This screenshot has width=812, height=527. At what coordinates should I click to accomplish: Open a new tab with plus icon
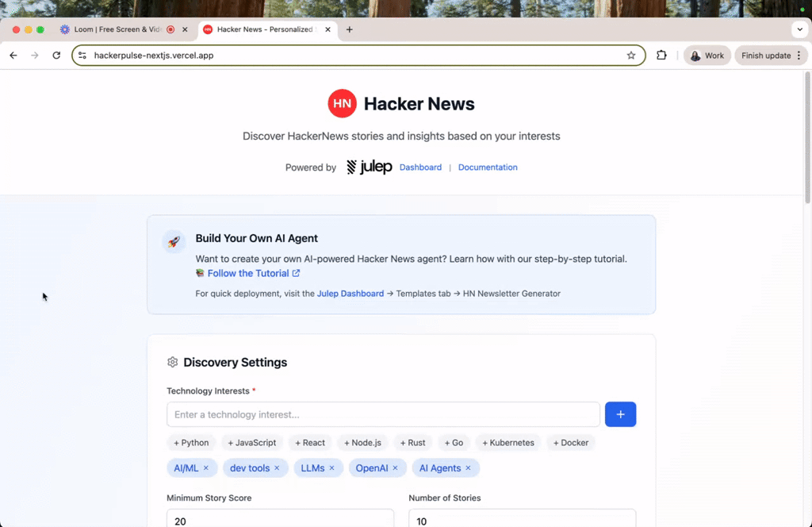(350, 29)
